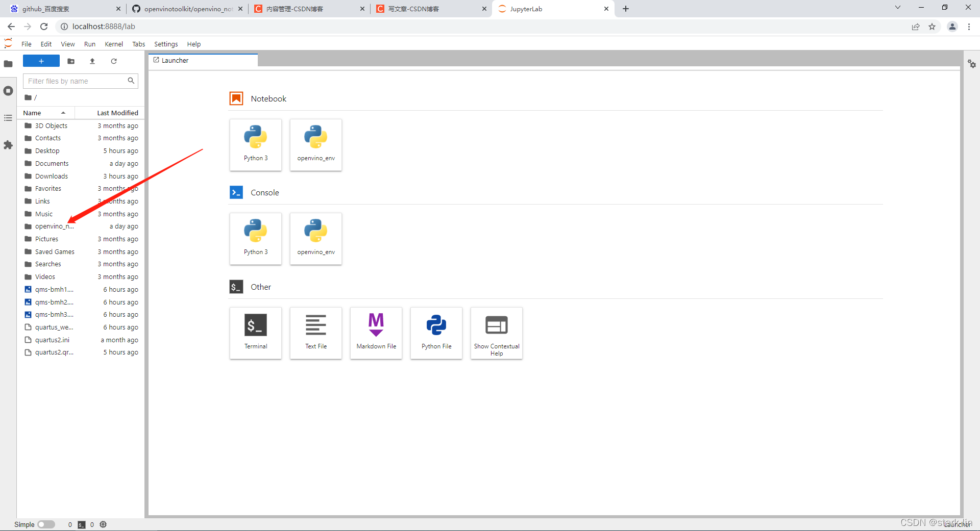Open a new Terminal
980x531 pixels.
click(x=256, y=333)
